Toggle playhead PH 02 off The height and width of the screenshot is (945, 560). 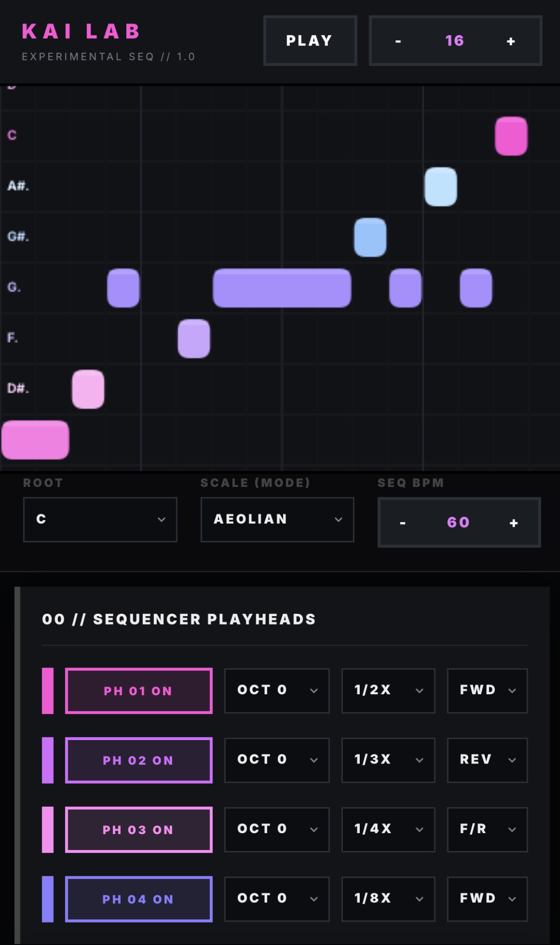point(138,760)
